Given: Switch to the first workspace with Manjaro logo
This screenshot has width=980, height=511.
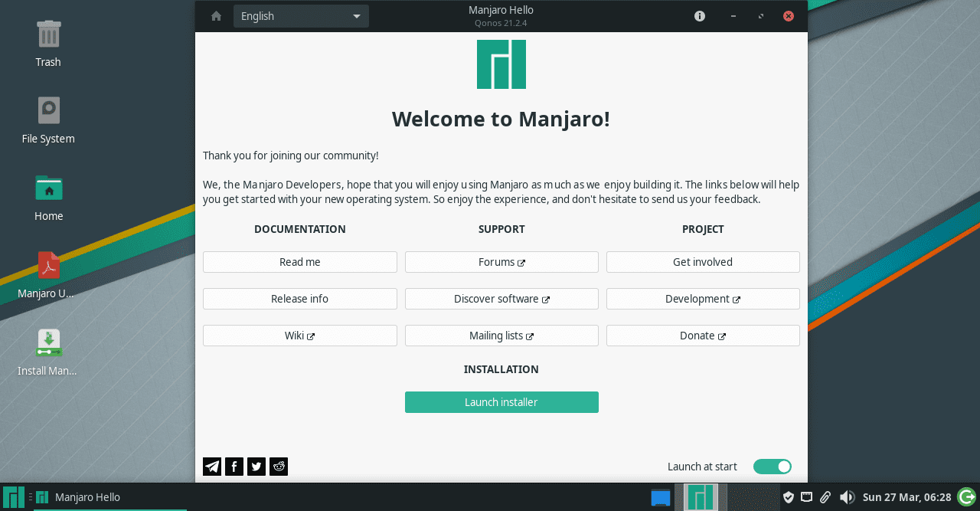Looking at the screenshot, I should pos(701,497).
